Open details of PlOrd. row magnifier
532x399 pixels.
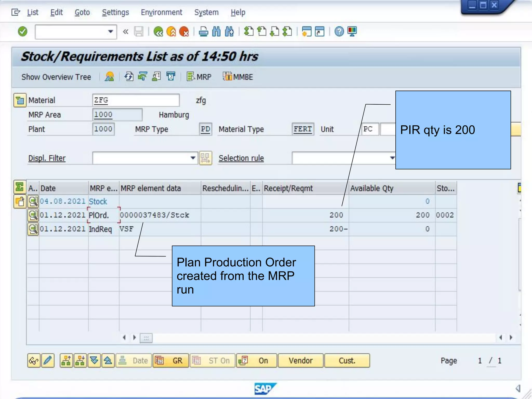(x=33, y=215)
